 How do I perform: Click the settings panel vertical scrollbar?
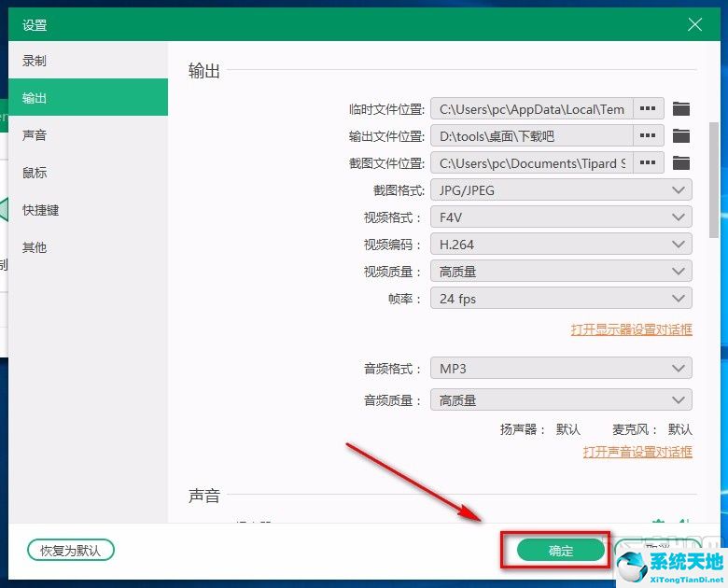coord(714,180)
